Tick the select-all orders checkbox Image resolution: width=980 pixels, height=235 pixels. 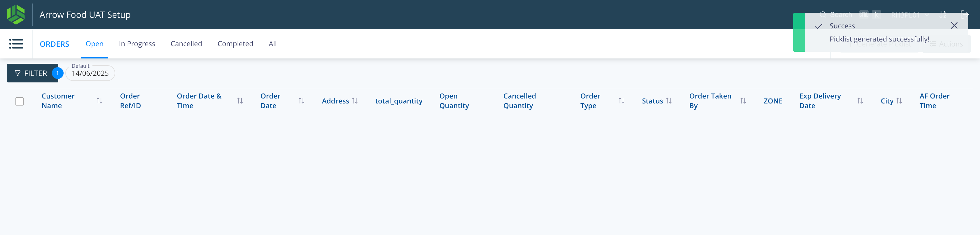20,101
